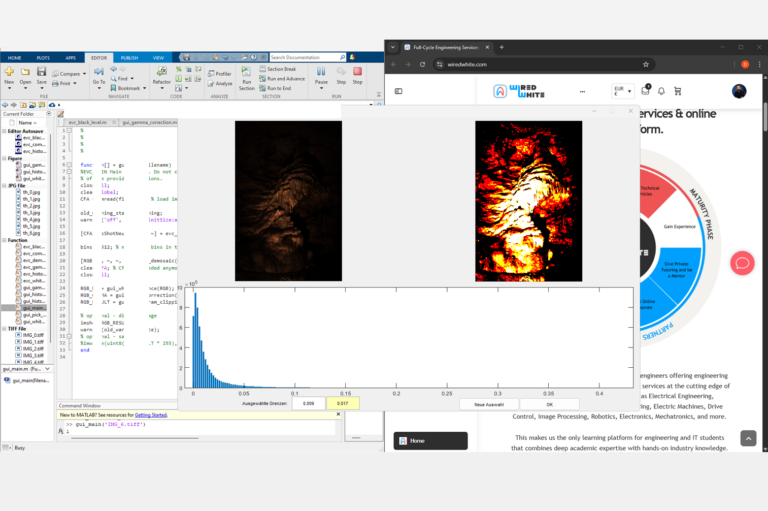Image resolution: width=768 pixels, height=511 pixels.
Task: Open the Profiler tool
Action: (219, 74)
